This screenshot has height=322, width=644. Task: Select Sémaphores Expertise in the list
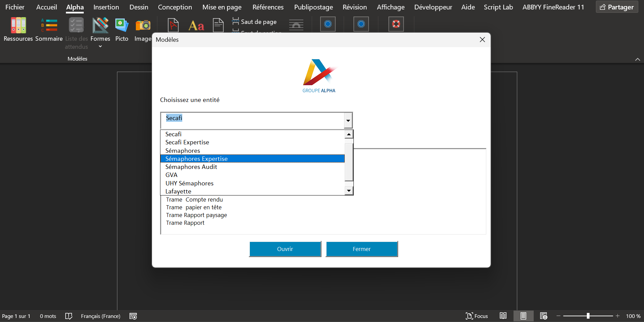(x=253, y=159)
